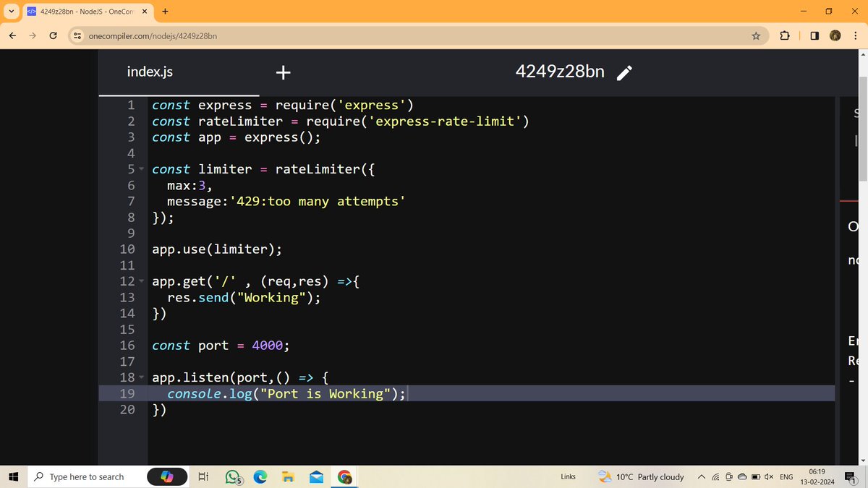The image size is (868, 488).
Task: Open the Wi-Fi network tray icon
Action: point(715,477)
